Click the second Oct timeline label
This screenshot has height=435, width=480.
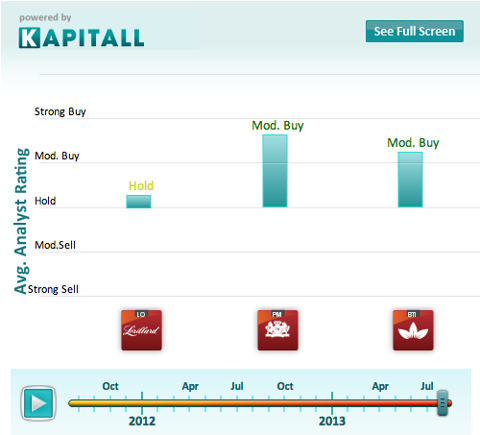[x=285, y=386]
